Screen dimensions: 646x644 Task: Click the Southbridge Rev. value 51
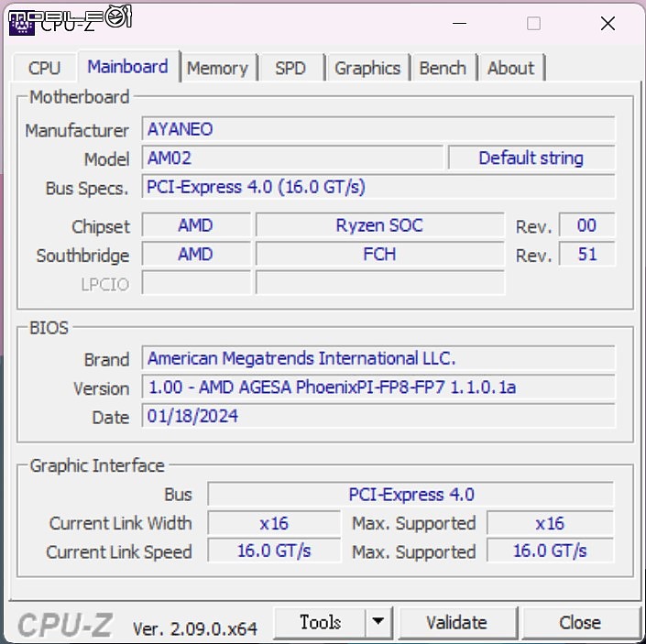587,254
